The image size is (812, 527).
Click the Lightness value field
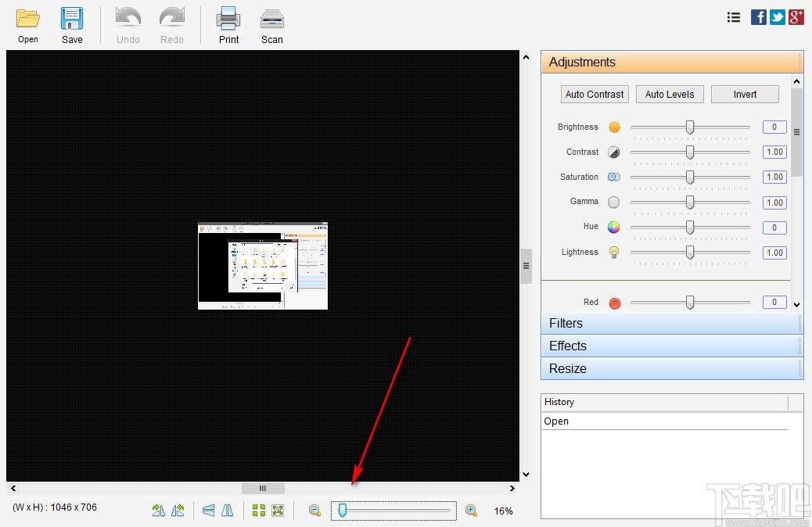coord(774,253)
